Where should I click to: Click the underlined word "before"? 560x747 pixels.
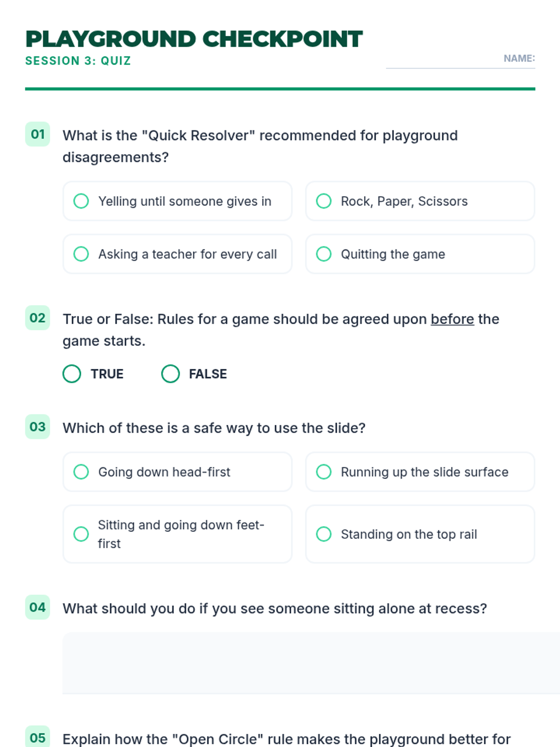tap(452, 319)
